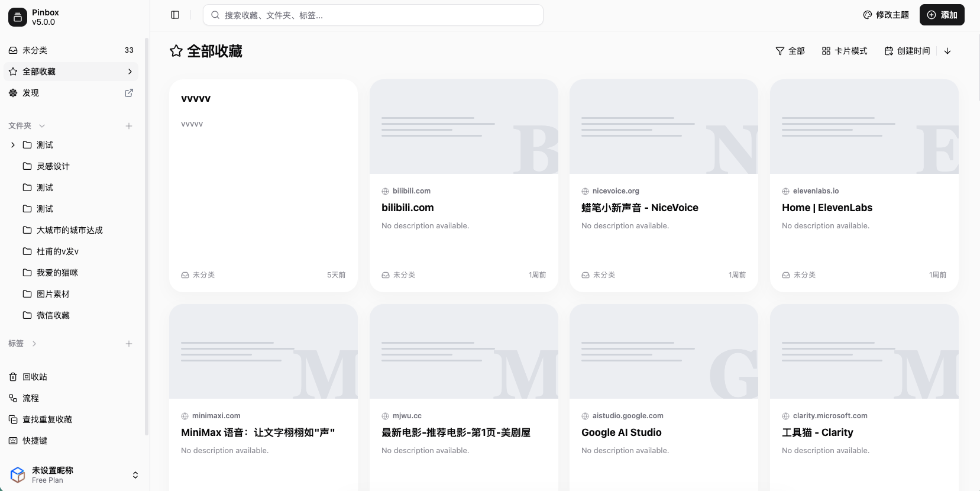Screen dimensions: 980x491
Task: Click the globe icon on clarity.microsoft.com card
Action: click(x=785, y=416)
